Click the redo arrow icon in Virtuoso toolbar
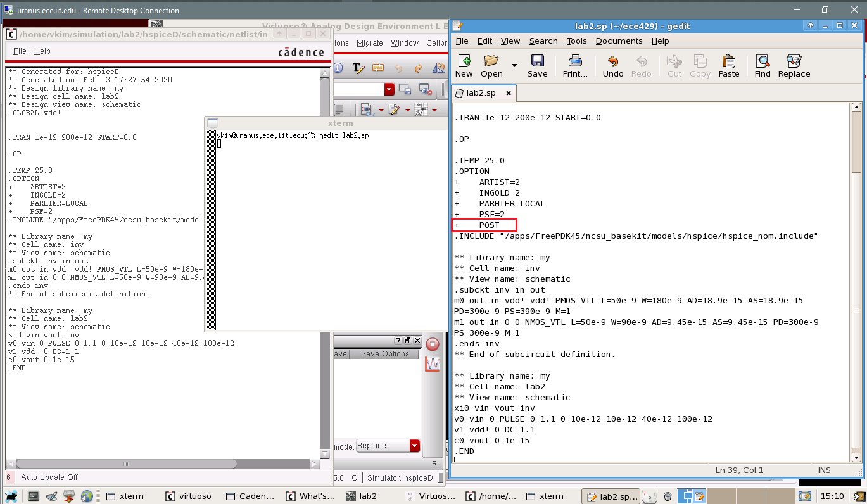This screenshot has height=504, width=867. click(419, 68)
